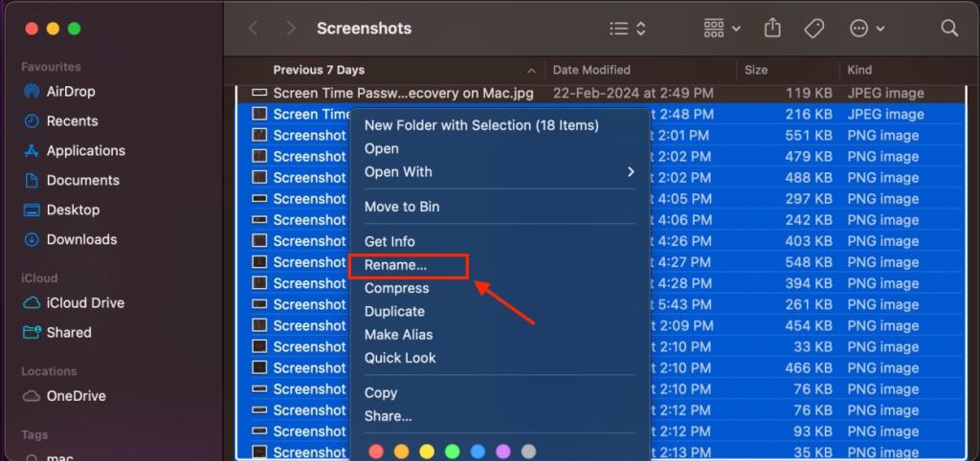
Task: Click New Folder with Selection (18 Items)
Action: click(x=481, y=125)
